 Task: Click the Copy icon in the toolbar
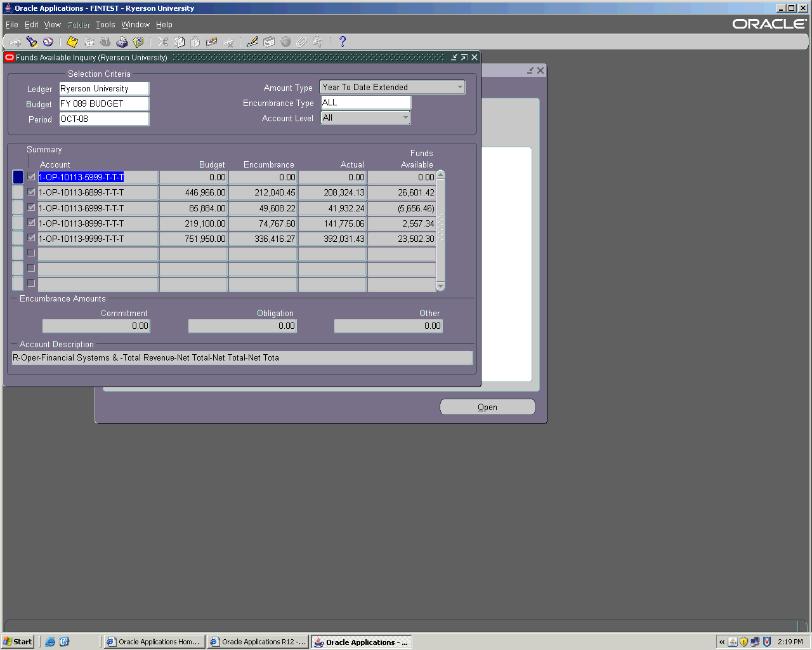180,42
